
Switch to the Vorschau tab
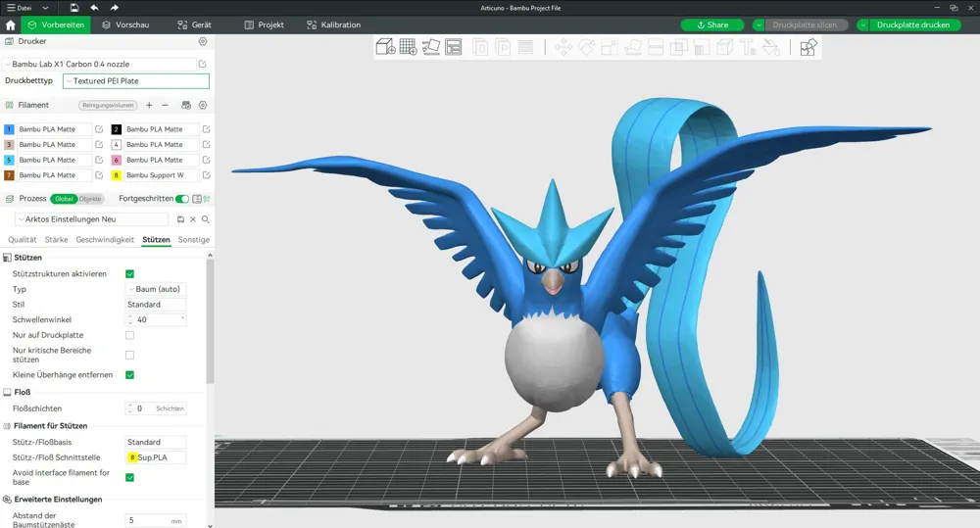click(125, 25)
